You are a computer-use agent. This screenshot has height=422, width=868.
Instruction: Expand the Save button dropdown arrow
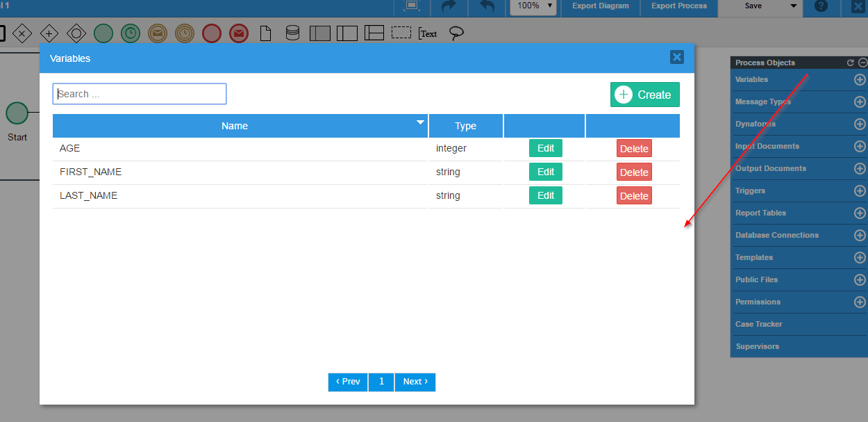click(794, 6)
